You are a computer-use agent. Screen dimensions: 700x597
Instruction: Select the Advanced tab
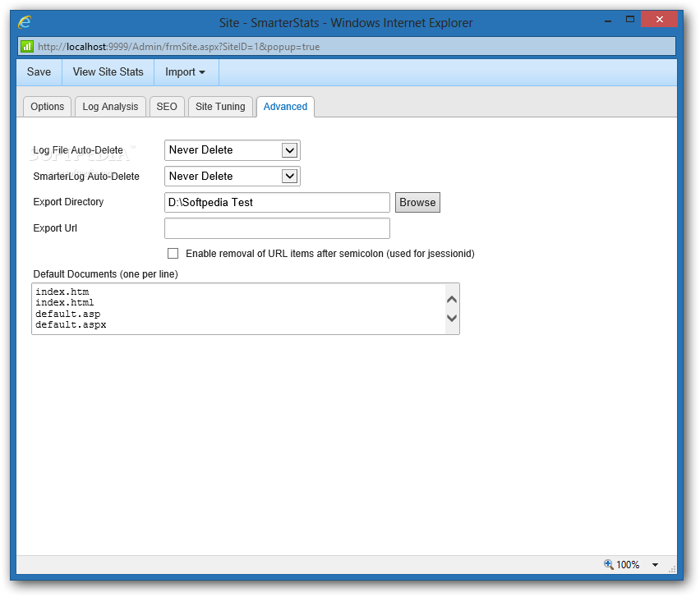click(285, 107)
